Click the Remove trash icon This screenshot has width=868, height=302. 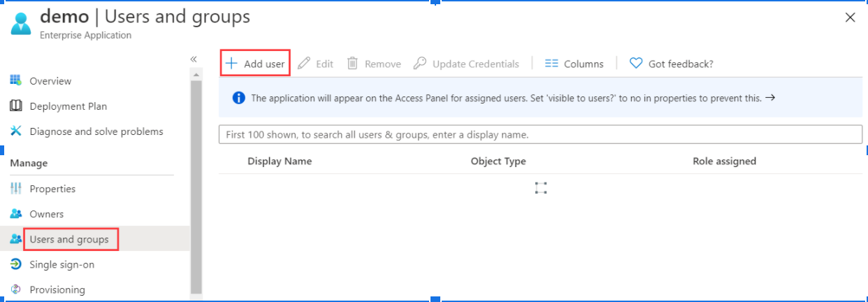coord(353,64)
